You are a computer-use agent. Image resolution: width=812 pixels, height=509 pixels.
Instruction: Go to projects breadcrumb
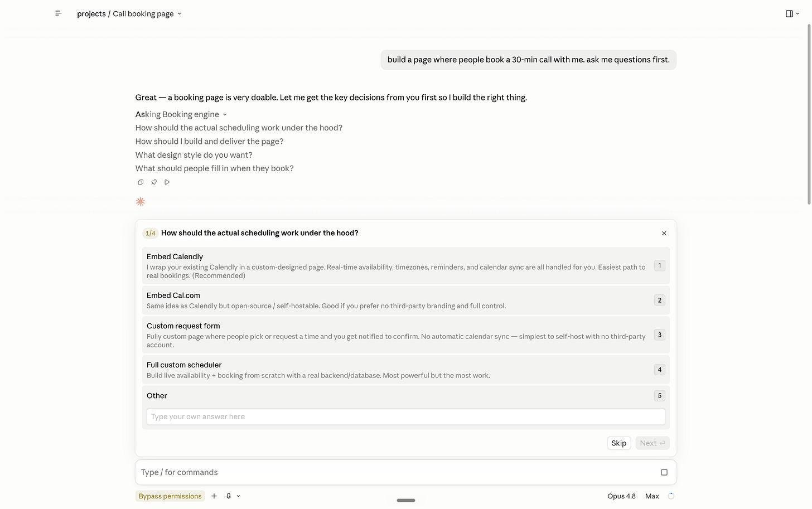click(91, 13)
